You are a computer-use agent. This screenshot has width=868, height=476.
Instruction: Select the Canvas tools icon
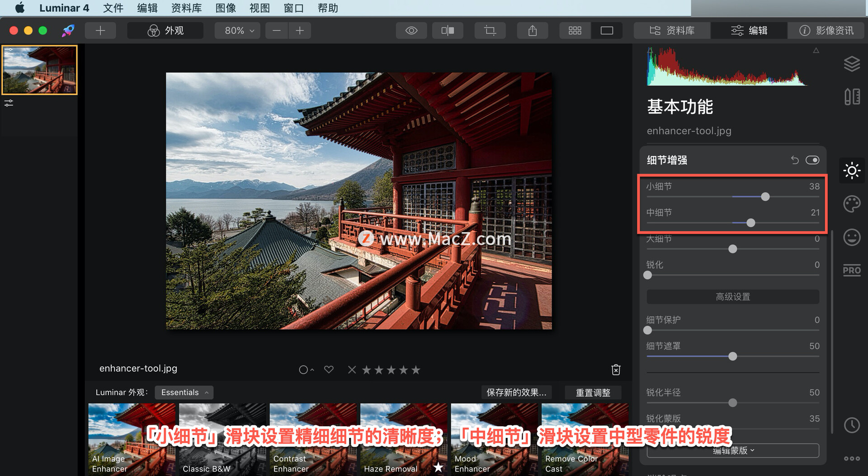click(852, 97)
